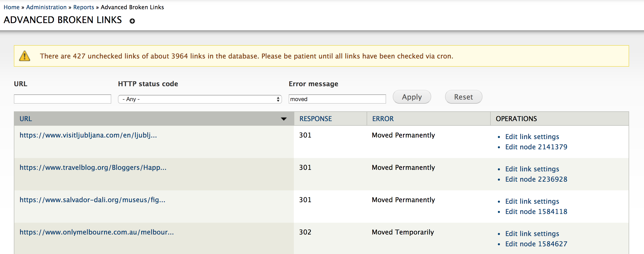
Task: Open the visitljubljana.com link
Action: (x=88, y=135)
